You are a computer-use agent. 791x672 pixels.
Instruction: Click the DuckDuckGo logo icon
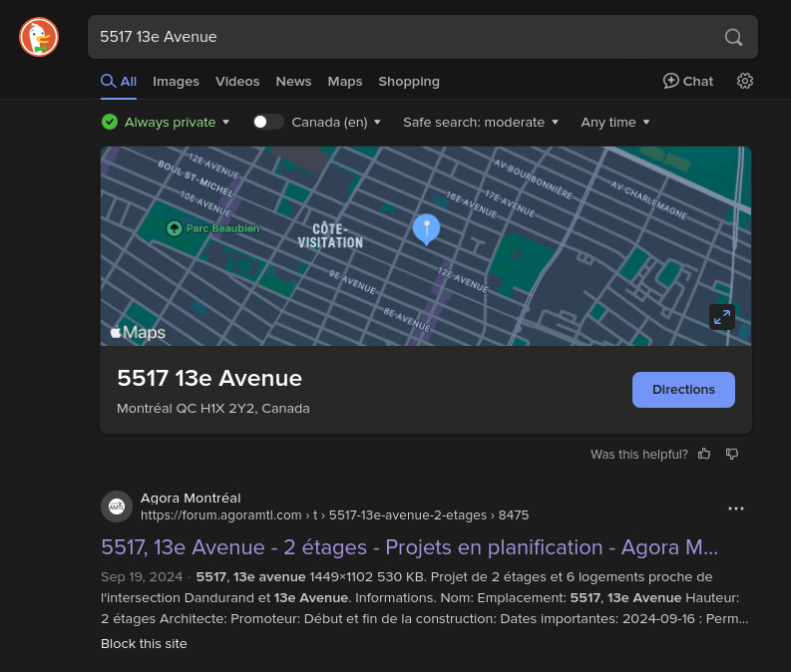pyautogui.click(x=39, y=37)
